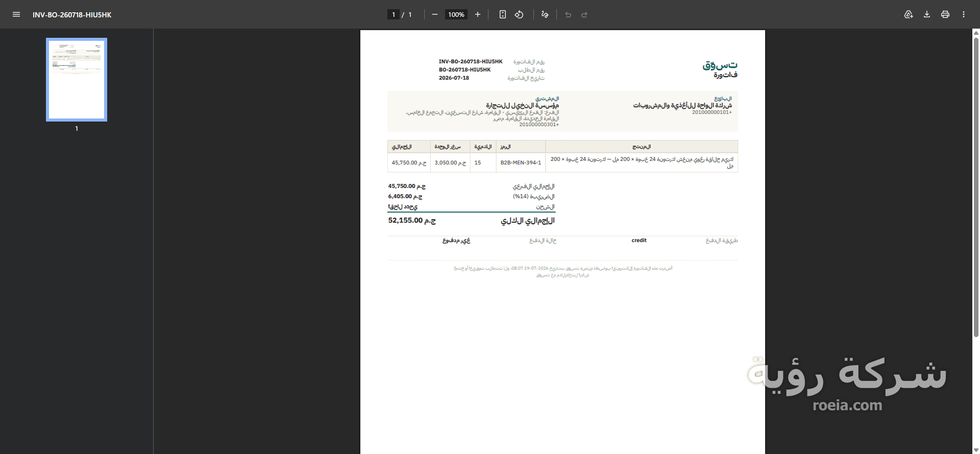Click the scrollbar up arrow
The height and width of the screenshot is (454, 980).
click(x=976, y=33)
